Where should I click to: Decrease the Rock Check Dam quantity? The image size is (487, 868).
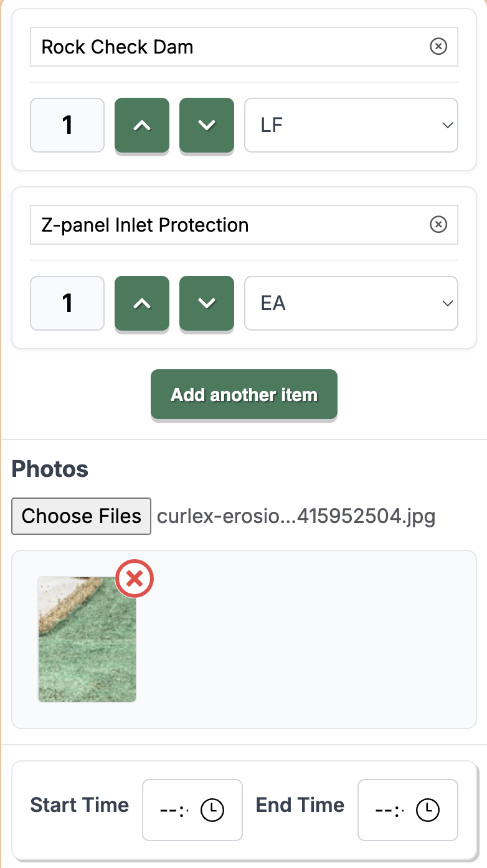pos(206,125)
